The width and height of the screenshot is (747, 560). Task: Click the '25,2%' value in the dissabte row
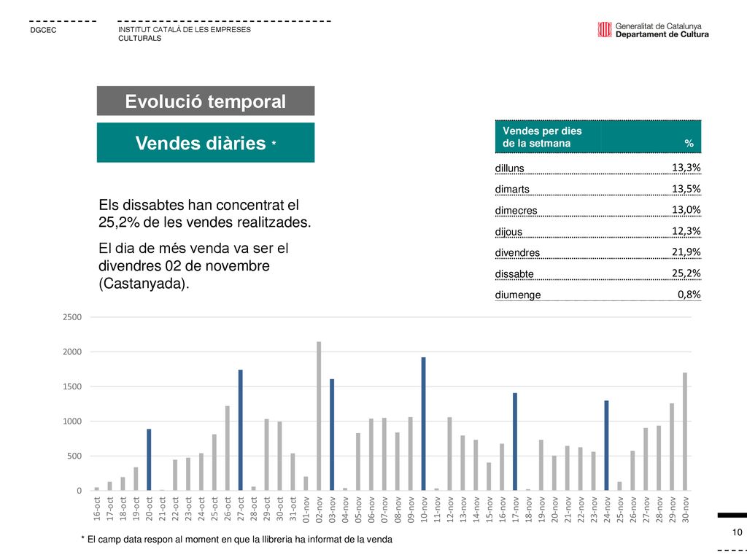tap(686, 273)
